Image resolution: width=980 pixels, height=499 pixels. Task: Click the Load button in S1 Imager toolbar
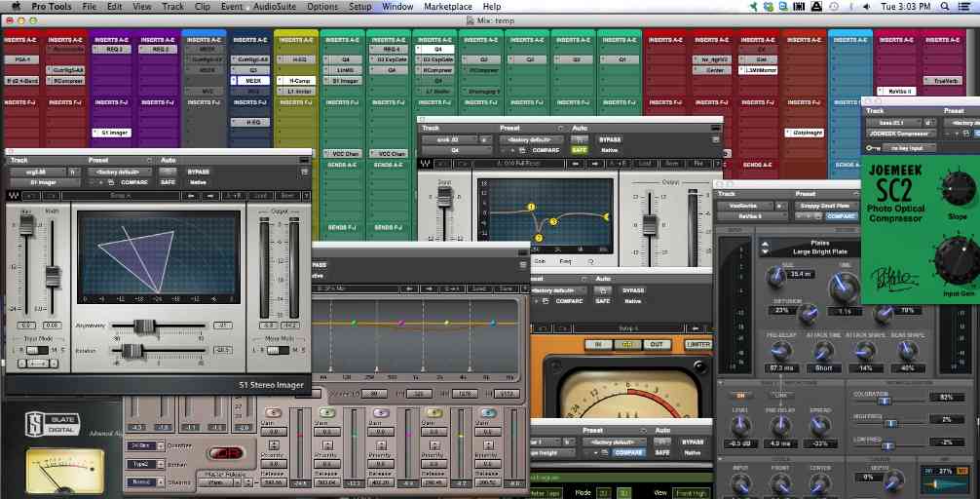click(x=261, y=196)
